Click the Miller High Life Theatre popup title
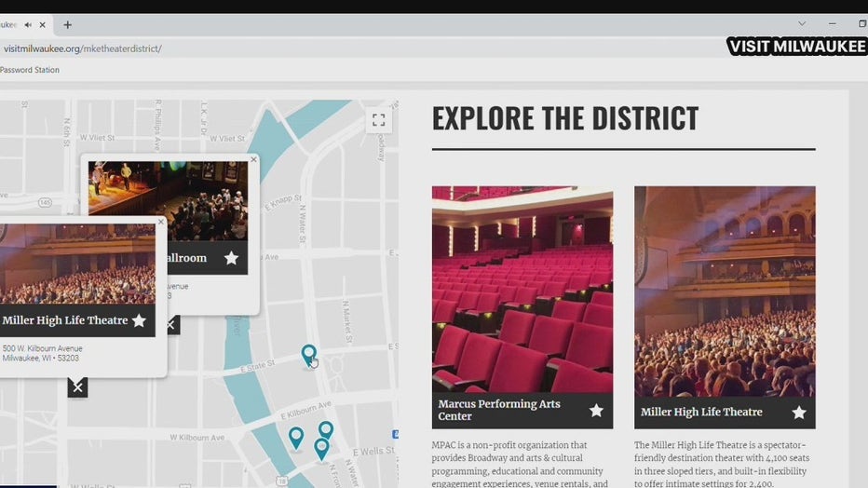 point(65,320)
